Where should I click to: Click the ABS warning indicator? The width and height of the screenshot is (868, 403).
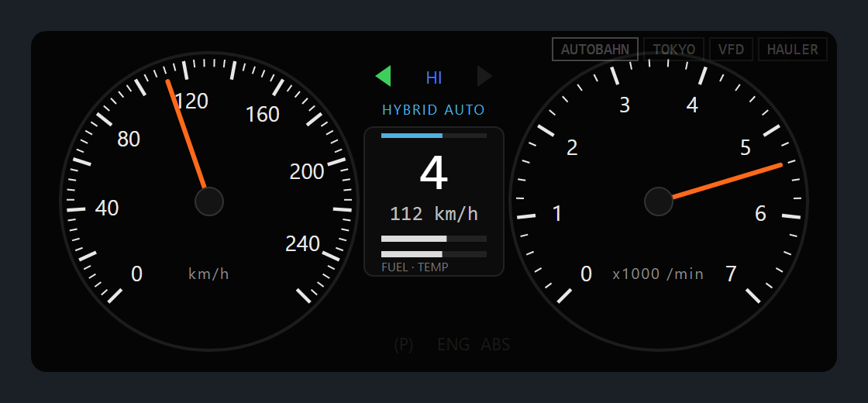(495, 345)
